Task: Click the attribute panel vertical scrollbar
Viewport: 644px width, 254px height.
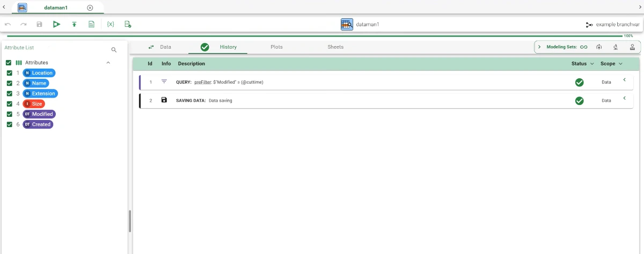Action: [x=130, y=221]
